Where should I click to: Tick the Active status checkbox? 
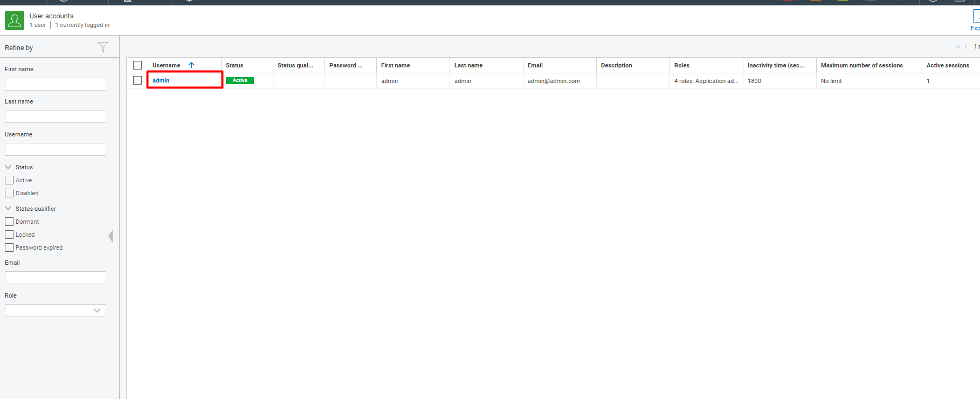[x=9, y=180]
